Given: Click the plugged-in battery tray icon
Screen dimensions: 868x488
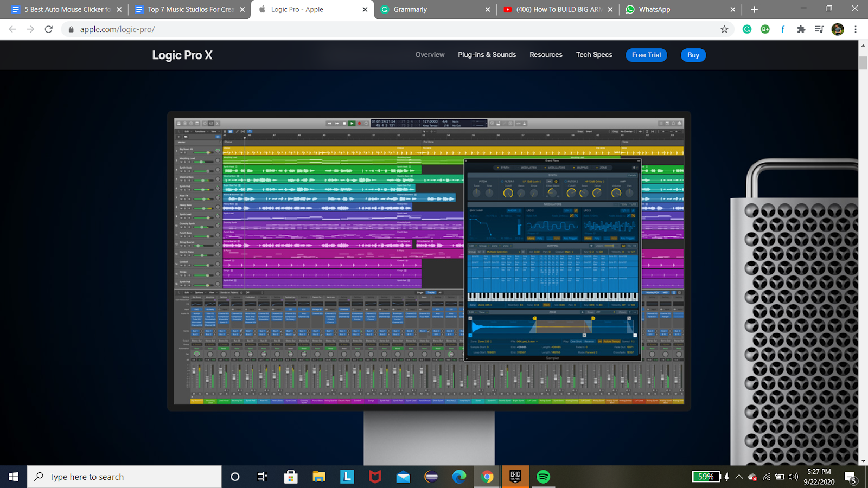Looking at the screenshot, I should click(780, 477).
